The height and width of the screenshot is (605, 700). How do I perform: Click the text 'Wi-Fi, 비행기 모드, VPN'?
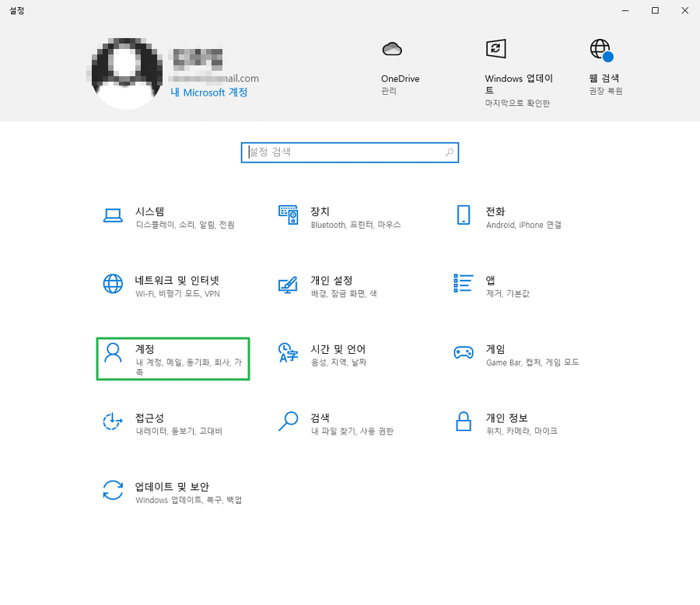click(177, 293)
